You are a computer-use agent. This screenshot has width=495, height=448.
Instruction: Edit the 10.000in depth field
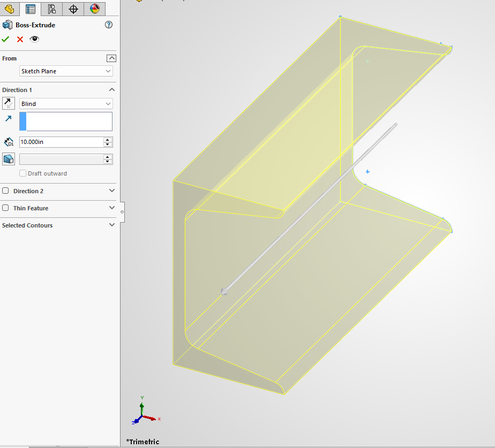61,142
